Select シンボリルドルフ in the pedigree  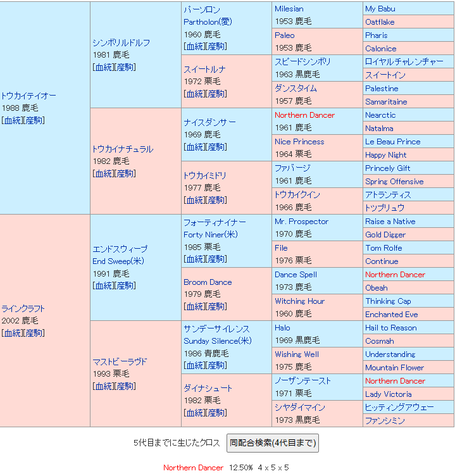tap(121, 42)
